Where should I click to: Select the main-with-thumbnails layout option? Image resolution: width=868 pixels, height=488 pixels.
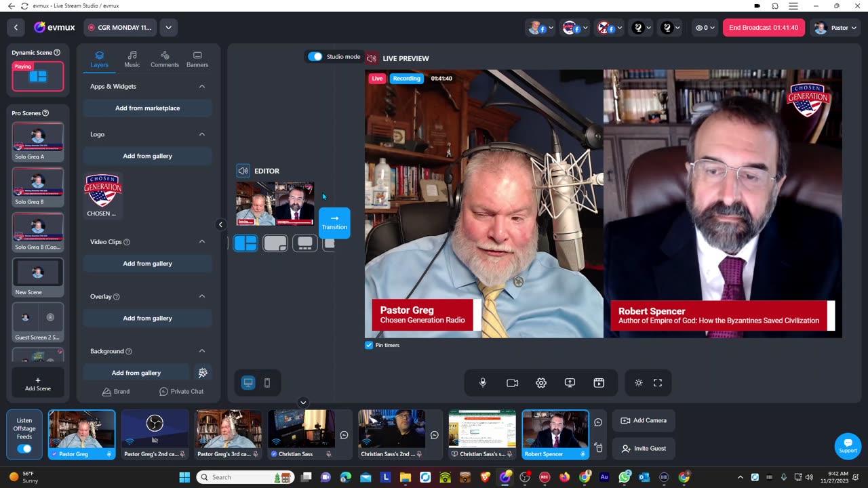pos(305,243)
